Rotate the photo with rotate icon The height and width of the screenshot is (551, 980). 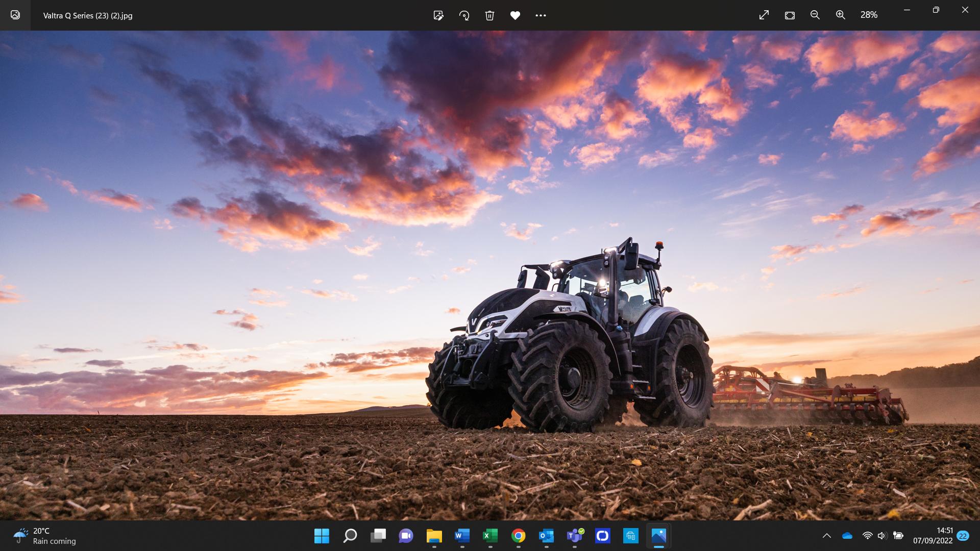pos(464,15)
